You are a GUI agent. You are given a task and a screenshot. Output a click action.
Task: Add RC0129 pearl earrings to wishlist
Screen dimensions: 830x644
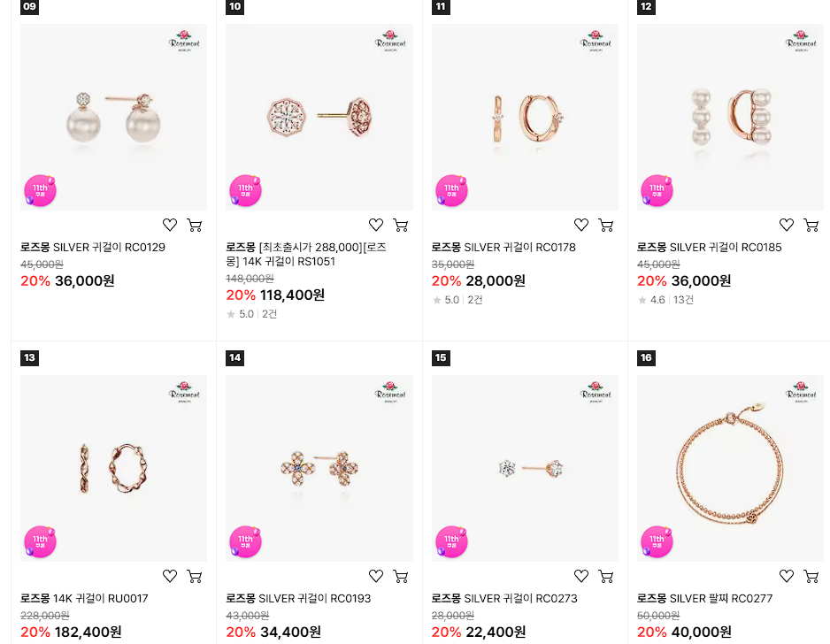coord(170,225)
